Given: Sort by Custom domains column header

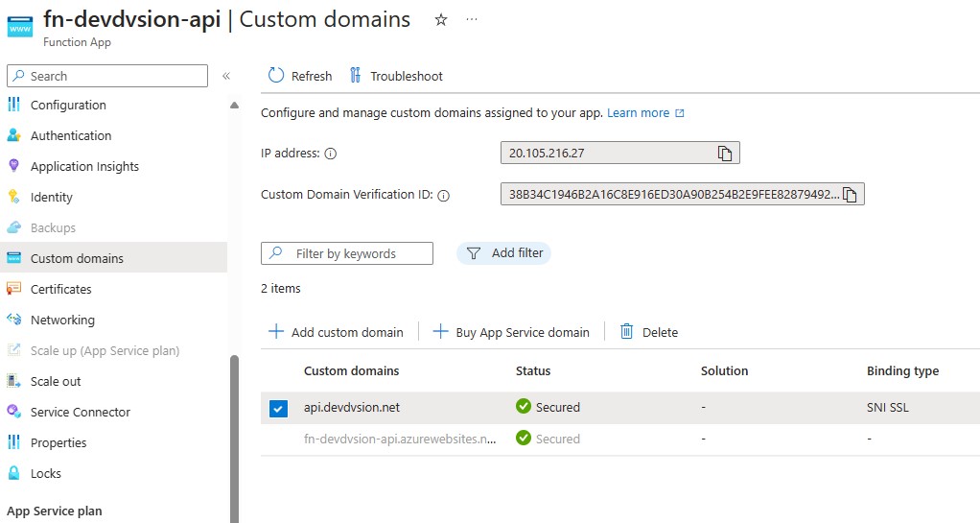Looking at the screenshot, I should point(351,370).
